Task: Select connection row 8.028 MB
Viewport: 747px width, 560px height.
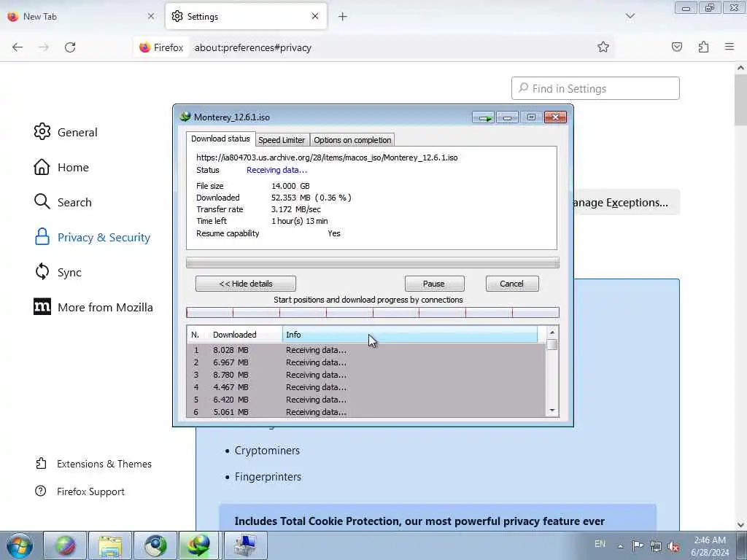Action: point(366,350)
